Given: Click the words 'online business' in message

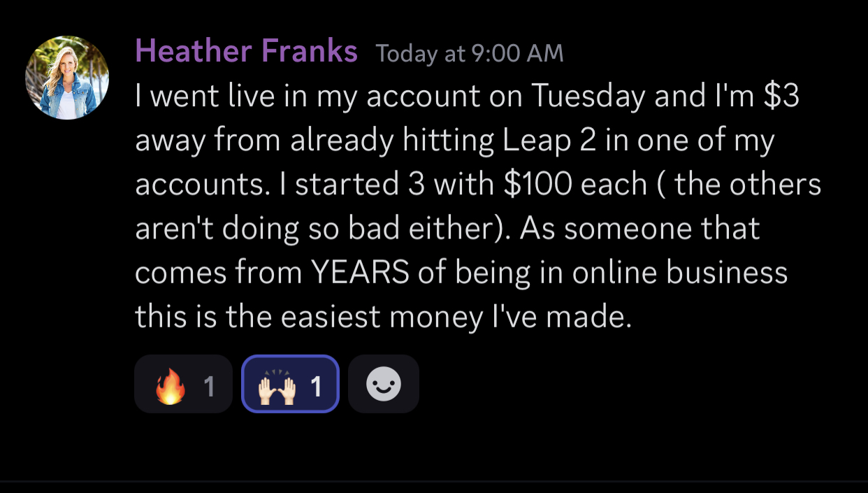Looking at the screenshot, I should [680, 272].
